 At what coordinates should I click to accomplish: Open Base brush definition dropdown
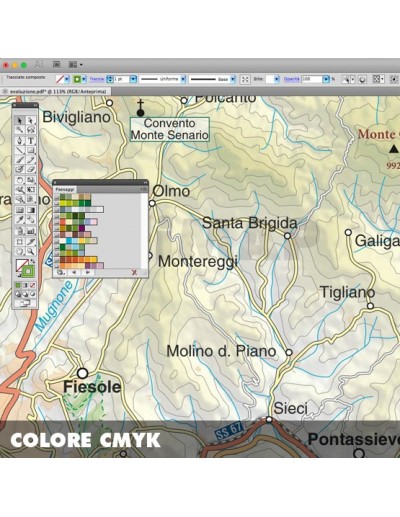point(233,79)
